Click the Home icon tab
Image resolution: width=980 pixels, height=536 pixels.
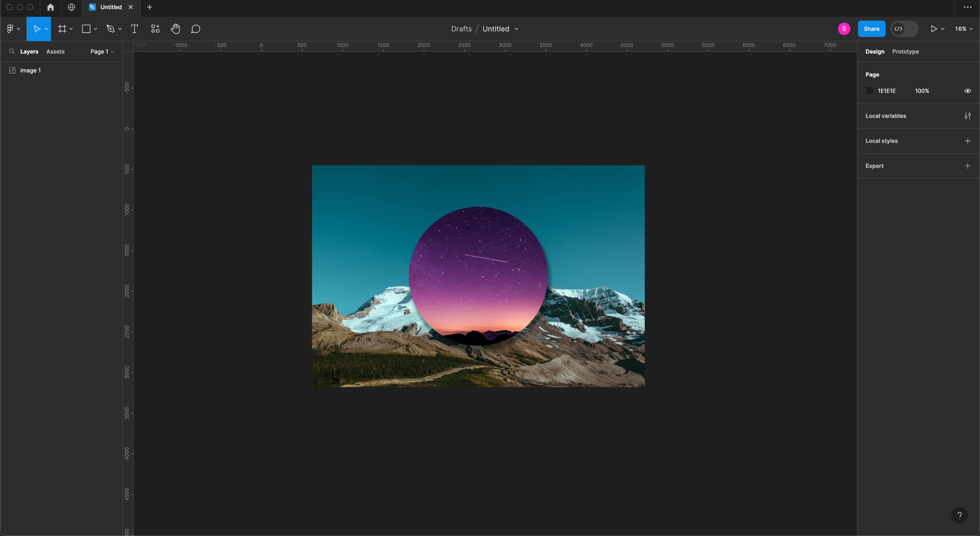pos(50,7)
